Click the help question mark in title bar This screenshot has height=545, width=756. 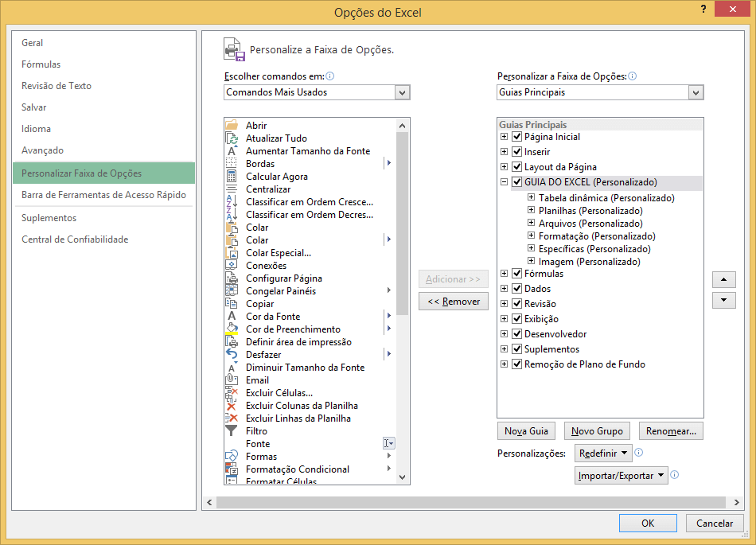(x=703, y=9)
